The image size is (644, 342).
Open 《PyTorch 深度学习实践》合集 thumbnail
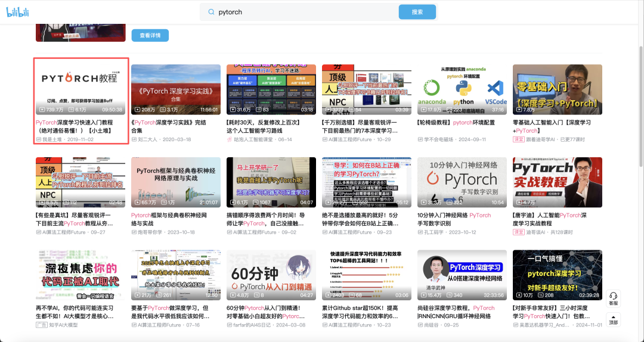176,89
